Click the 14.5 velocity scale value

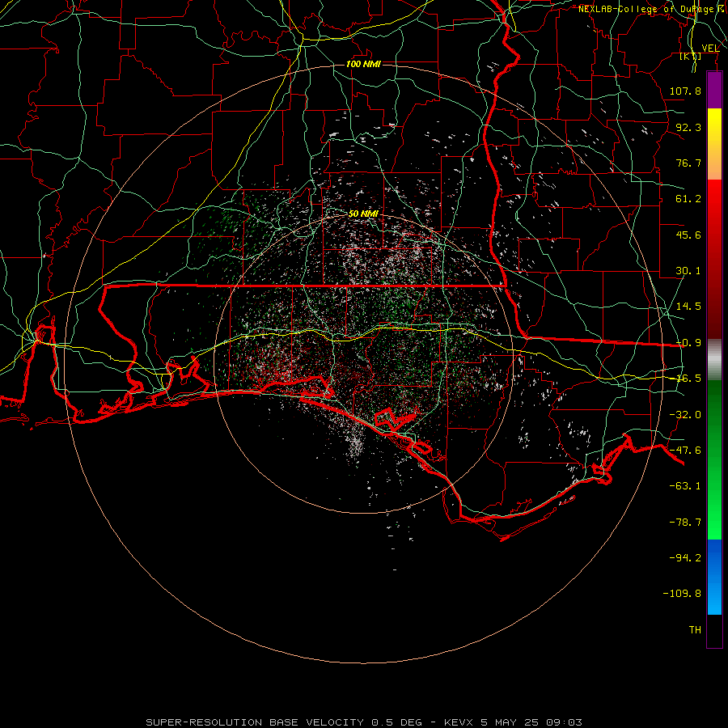tap(688, 307)
